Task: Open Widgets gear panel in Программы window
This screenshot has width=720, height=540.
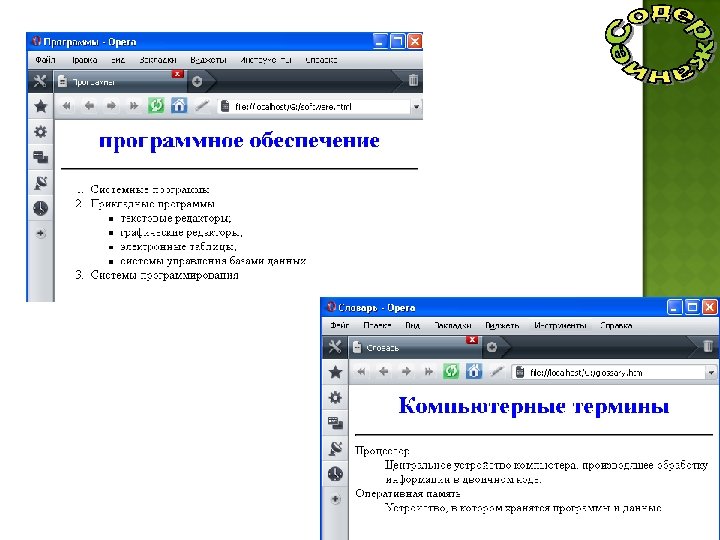Action: point(40,132)
